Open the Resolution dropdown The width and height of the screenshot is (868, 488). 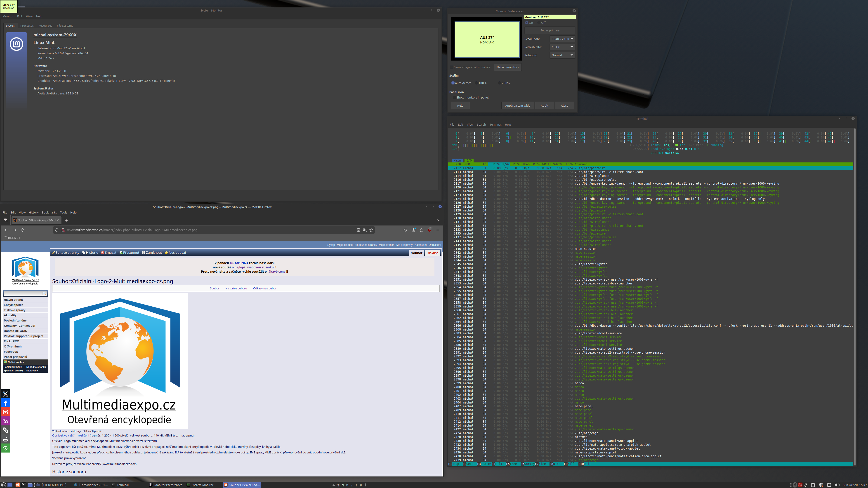tap(562, 39)
